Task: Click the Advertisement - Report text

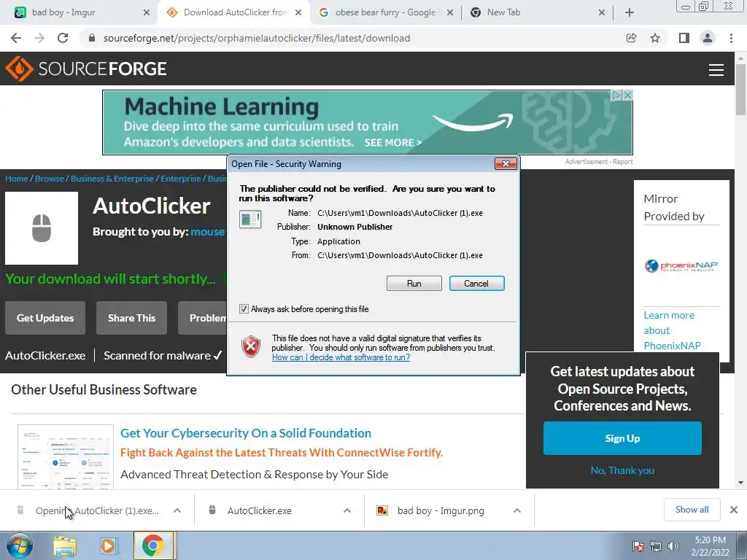Action: (x=599, y=162)
